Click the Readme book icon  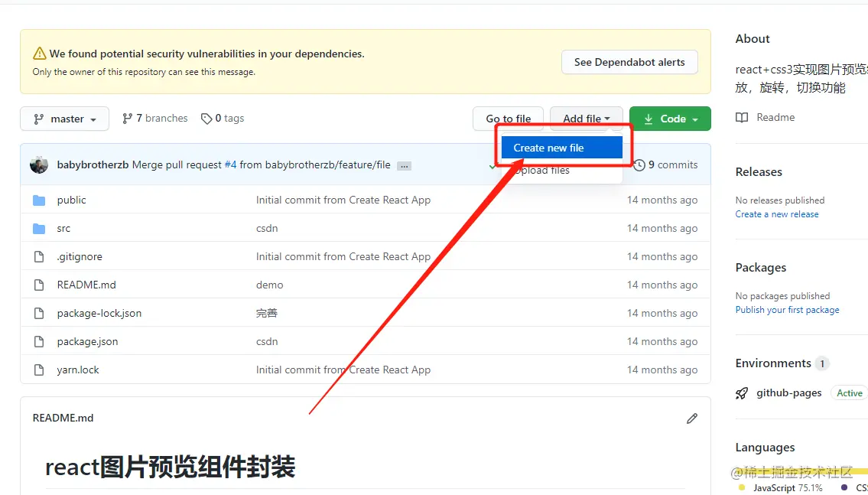coord(742,117)
